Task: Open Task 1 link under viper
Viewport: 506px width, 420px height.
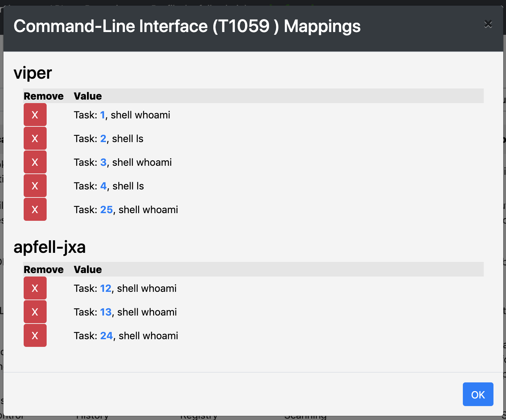Action: [x=103, y=115]
